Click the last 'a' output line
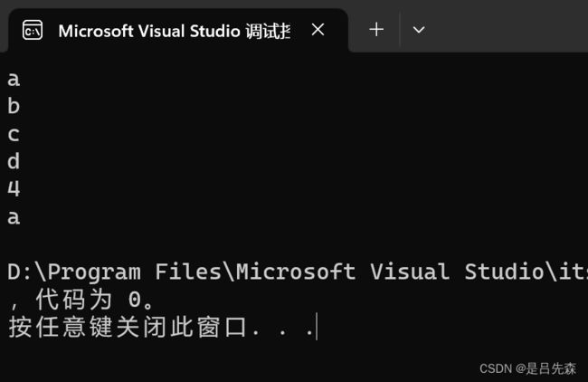The width and height of the screenshot is (588, 382). [x=14, y=217]
